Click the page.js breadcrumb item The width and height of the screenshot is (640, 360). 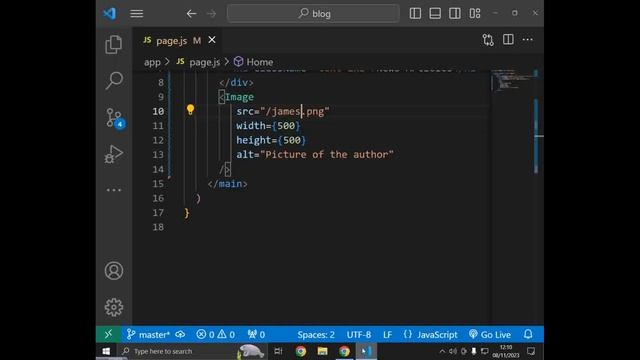(199, 62)
